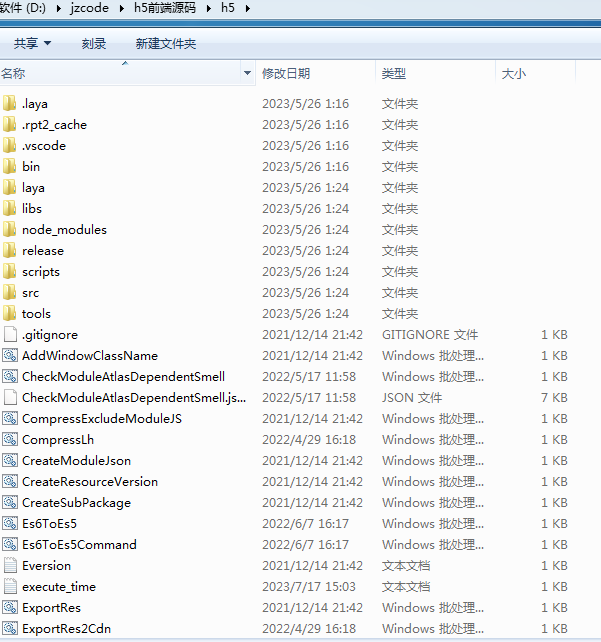Viewport: 601px width, 642px height.
Task: Expand breadcrumb arrow after jzcode
Action: click(122, 8)
